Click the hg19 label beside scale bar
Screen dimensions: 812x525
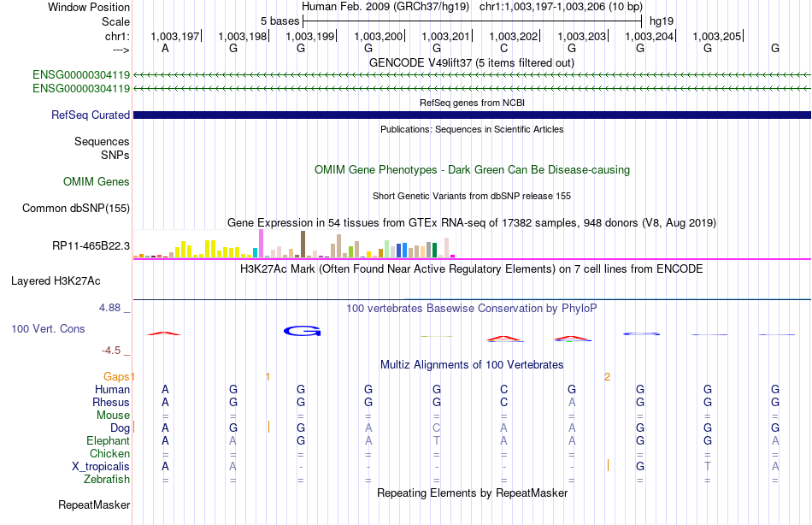click(662, 21)
